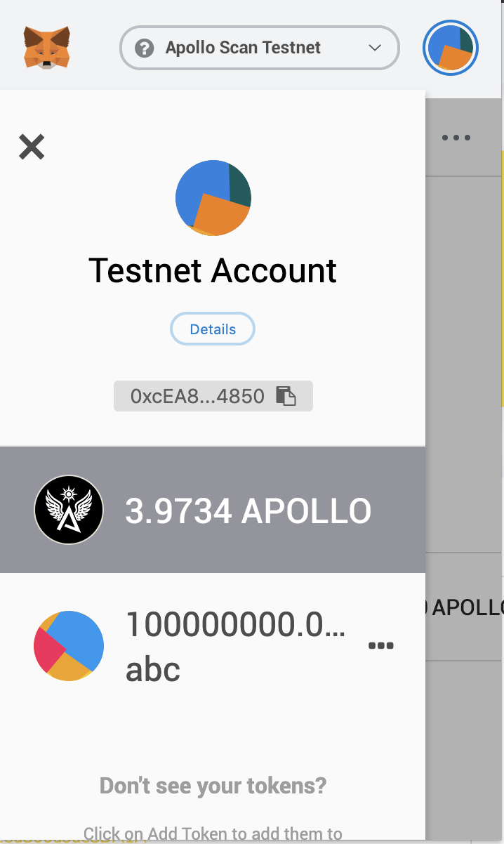Click the Apollo winged logo icon
Viewport: 504px width, 844px height.
tap(69, 510)
